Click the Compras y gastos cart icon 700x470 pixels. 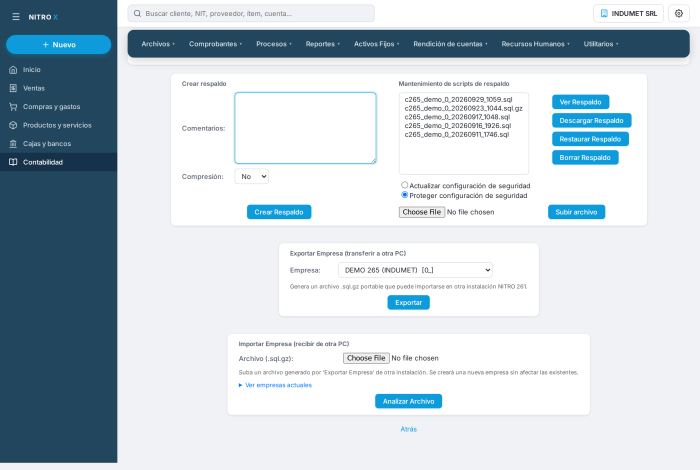point(13,107)
